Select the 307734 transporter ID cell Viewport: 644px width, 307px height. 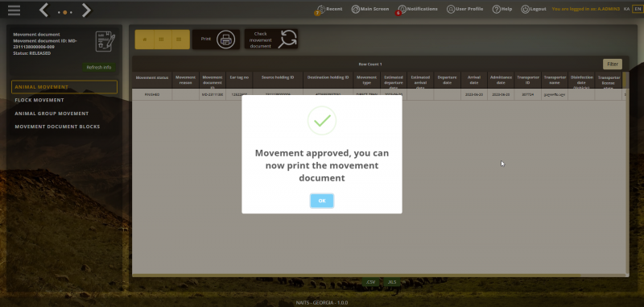[x=528, y=94]
